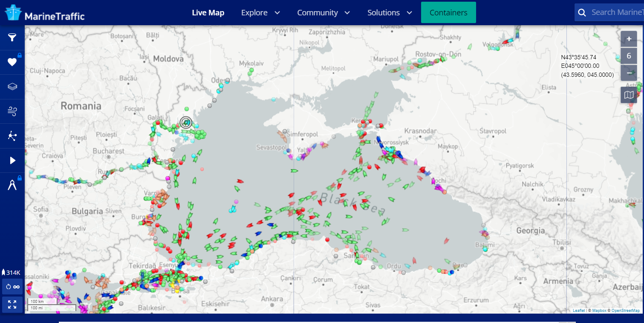Select the Live Map tab

(x=208, y=12)
